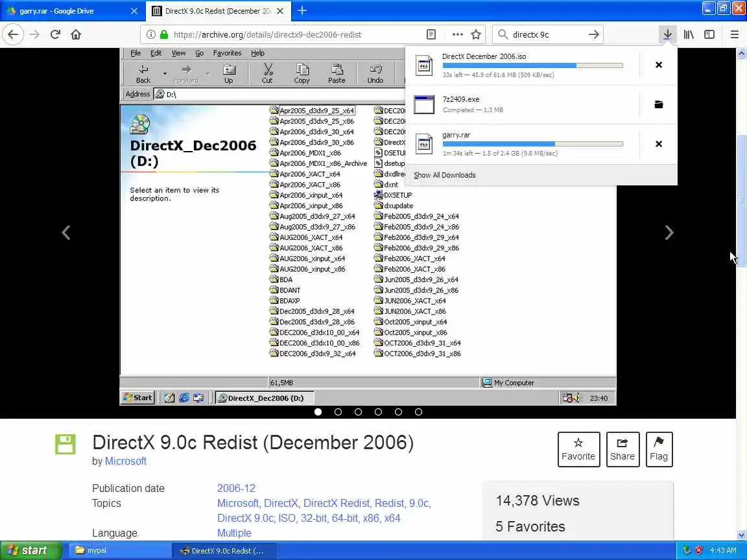
Task: Select the fourth carousel dot
Action: point(378,412)
